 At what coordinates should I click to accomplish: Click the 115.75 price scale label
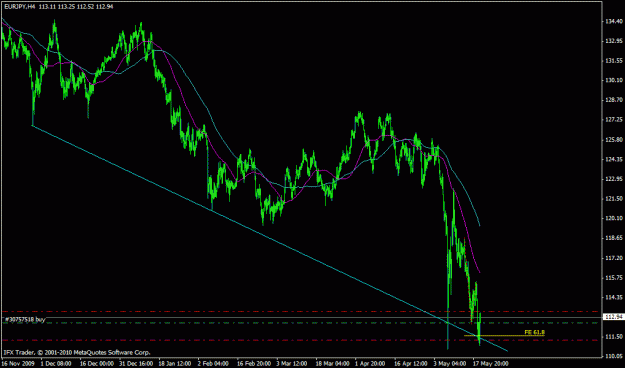614,277
